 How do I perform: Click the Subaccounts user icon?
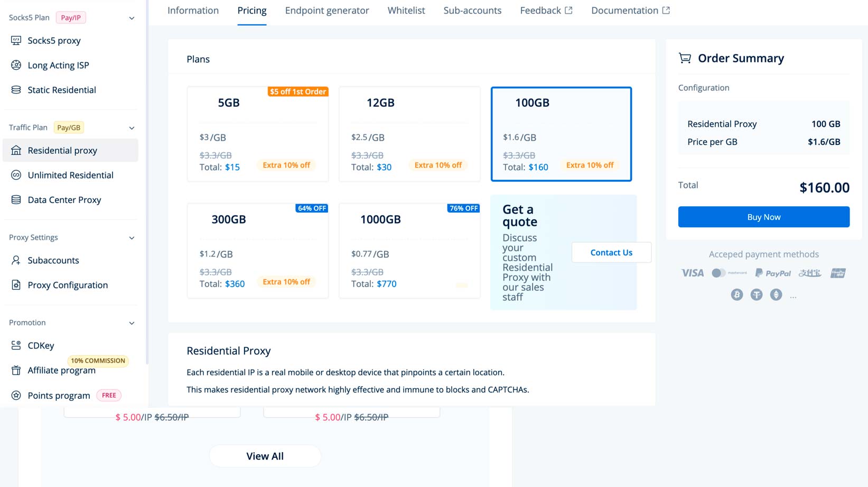click(16, 260)
